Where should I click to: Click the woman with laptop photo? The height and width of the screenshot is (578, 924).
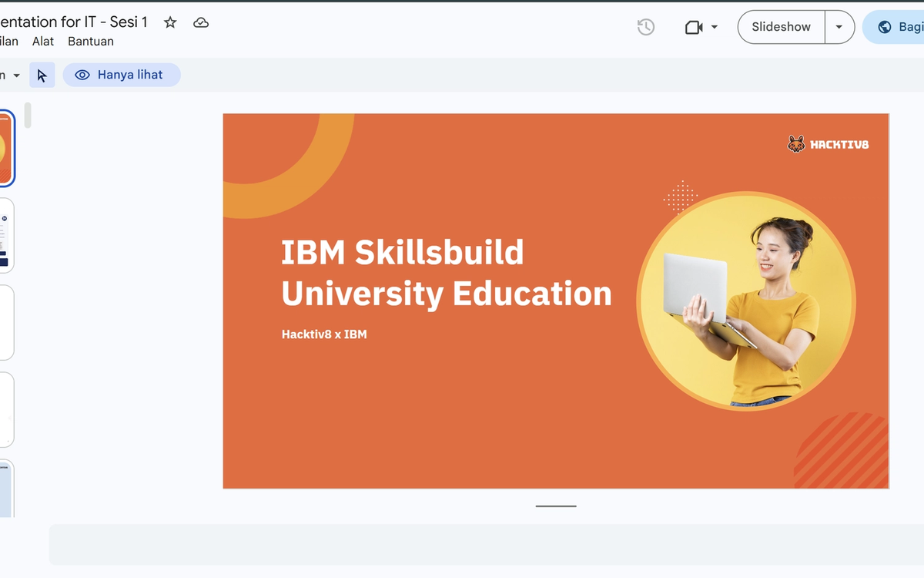tap(746, 301)
